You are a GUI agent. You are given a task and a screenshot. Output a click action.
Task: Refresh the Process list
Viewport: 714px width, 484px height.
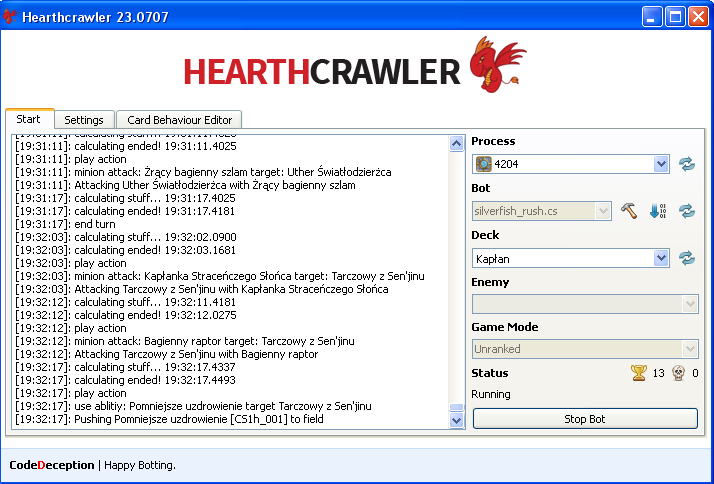687,164
